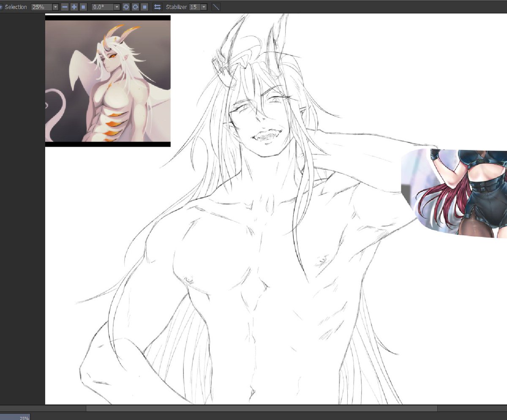Zoom out with the minus button
The height and width of the screenshot is (420, 507).
tap(65, 7)
